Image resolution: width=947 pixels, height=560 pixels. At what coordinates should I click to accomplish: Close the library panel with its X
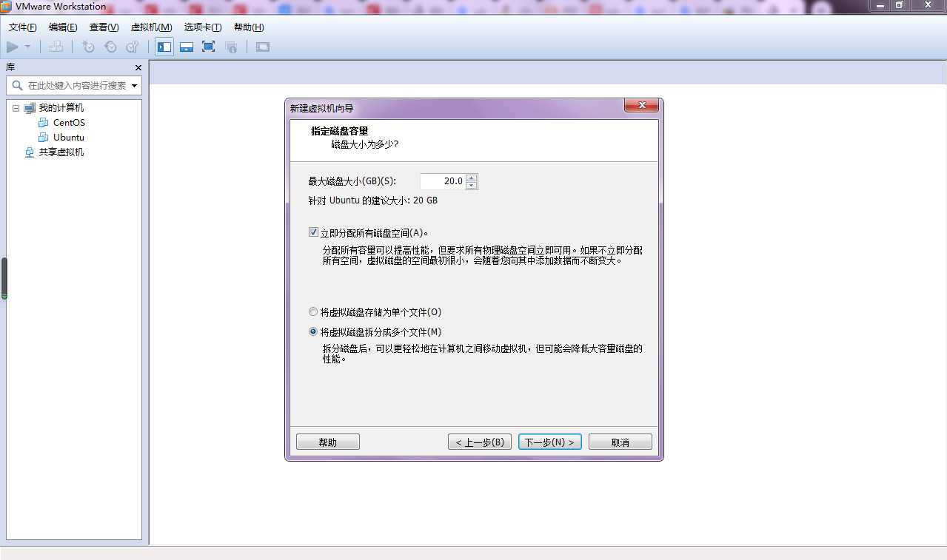click(138, 67)
